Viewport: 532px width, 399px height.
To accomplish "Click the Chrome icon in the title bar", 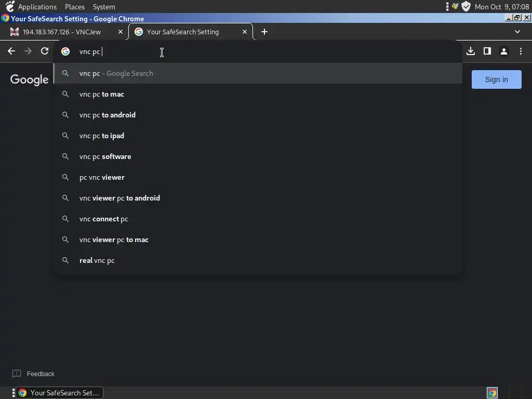I will [5, 18].
